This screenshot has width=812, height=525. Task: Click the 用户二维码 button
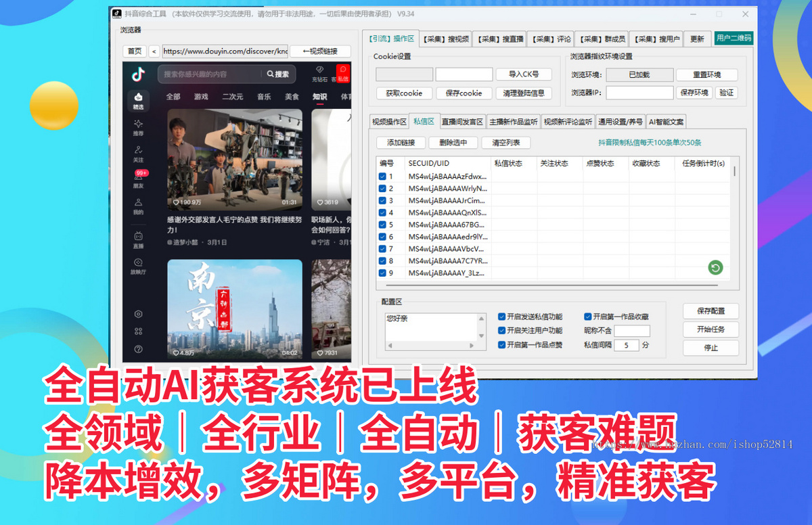pyautogui.click(x=734, y=39)
